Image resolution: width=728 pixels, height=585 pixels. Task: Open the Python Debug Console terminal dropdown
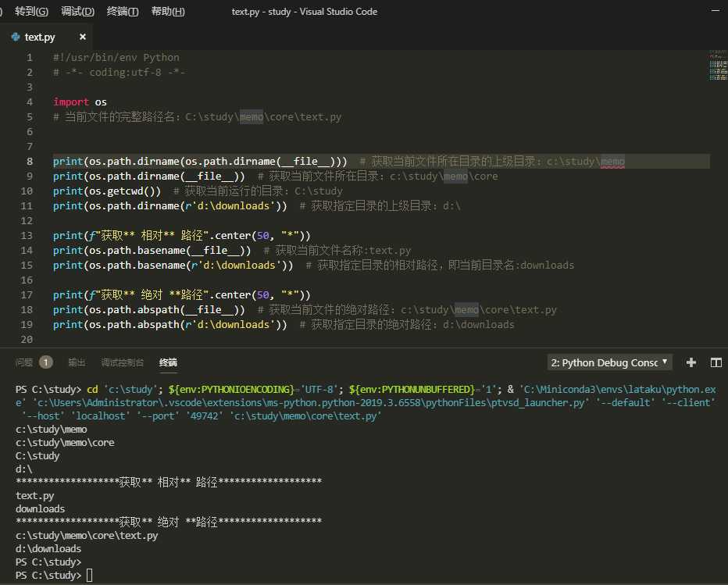609,362
